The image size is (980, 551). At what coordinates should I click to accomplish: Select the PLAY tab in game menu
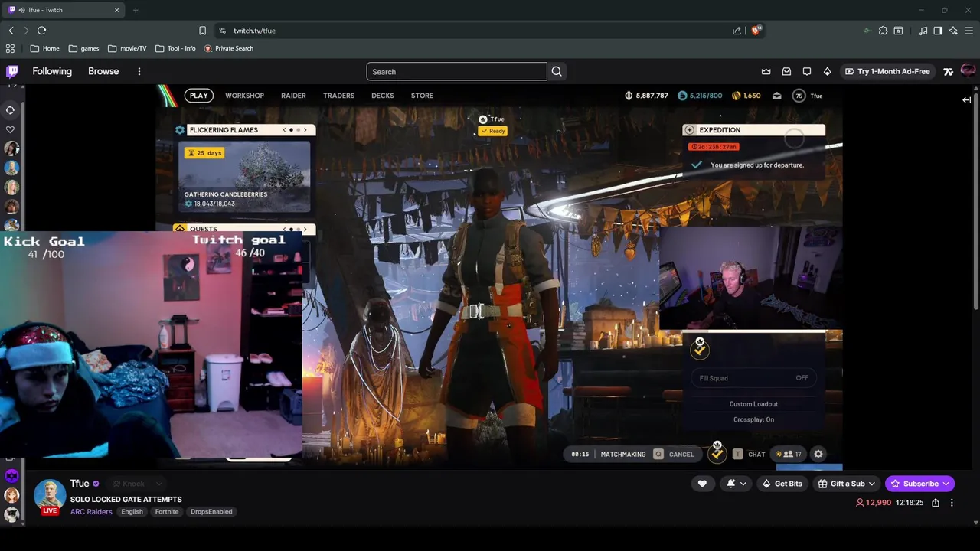pyautogui.click(x=198, y=96)
